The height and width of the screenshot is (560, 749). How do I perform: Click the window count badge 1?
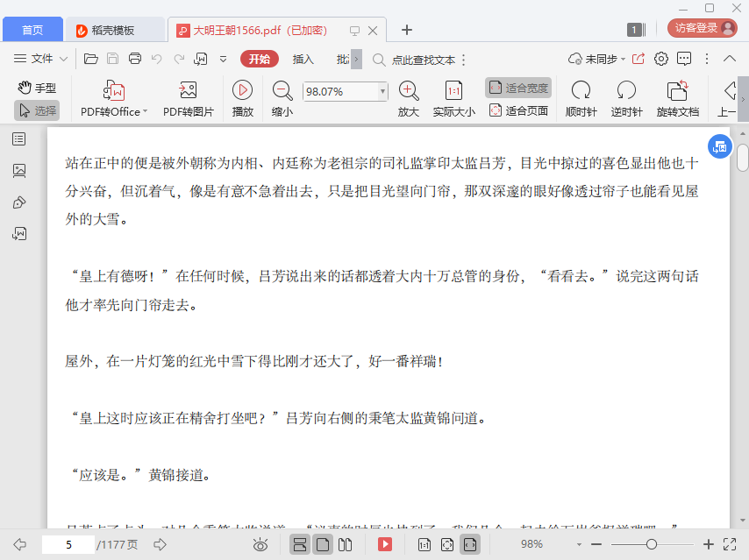coord(636,30)
